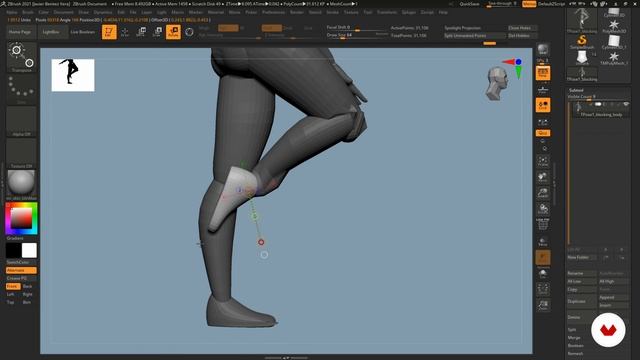Select the Cylinder3D_1 tool thumbnail
The height and width of the screenshot is (360, 640).
[613, 42]
